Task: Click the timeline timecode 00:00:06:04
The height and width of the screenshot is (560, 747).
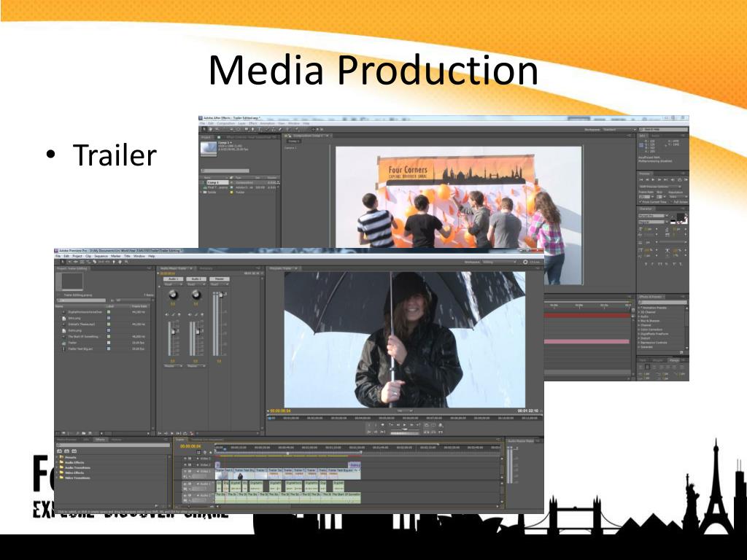Action: tap(190, 446)
